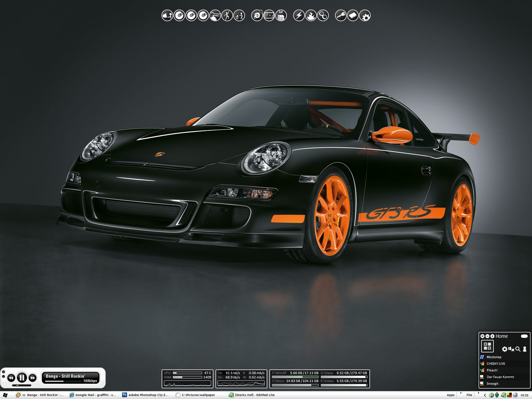The width and height of the screenshot is (532, 399).
Task: Open the C:\Pictures\wallpaper taskbar window
Action: (x=196, y=395)
